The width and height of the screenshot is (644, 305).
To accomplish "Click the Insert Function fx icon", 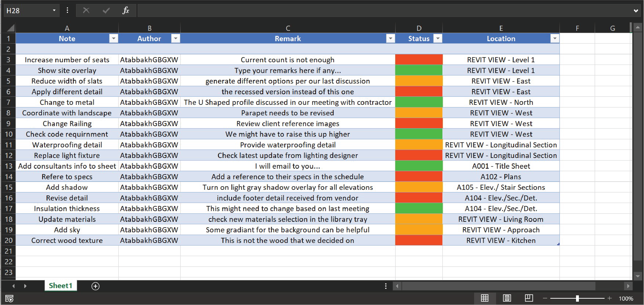I will [126, 11].
